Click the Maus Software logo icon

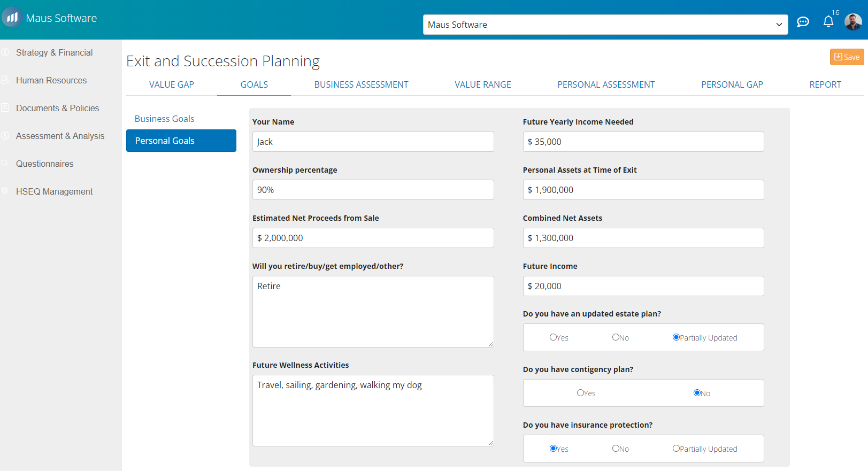[x=12, y=18]
